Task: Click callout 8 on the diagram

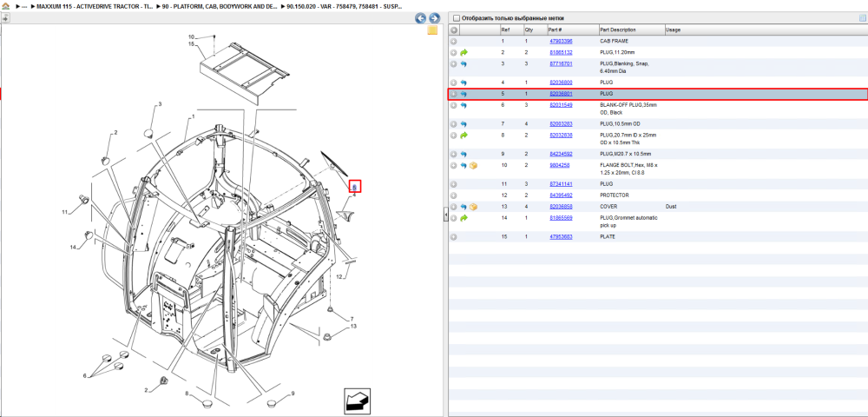Action: click(x=187, y=394)
